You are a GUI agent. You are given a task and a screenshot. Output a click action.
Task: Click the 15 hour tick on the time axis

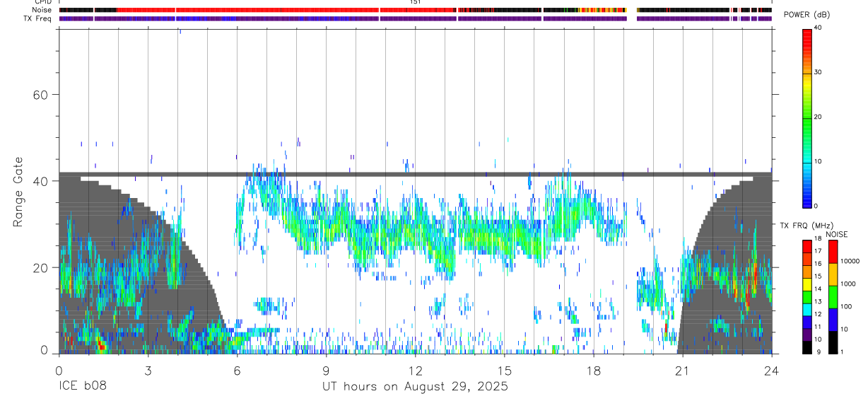[504, 370]
